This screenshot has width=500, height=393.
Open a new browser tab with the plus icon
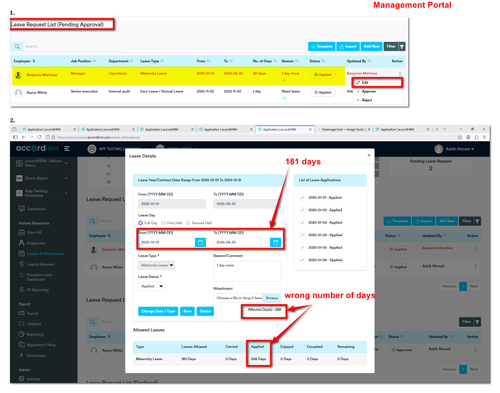[x=437, y=129]
